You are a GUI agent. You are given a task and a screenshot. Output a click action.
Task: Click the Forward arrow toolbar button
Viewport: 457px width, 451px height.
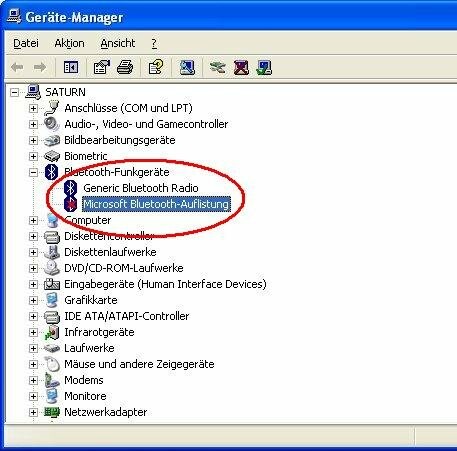click(40, 68)
